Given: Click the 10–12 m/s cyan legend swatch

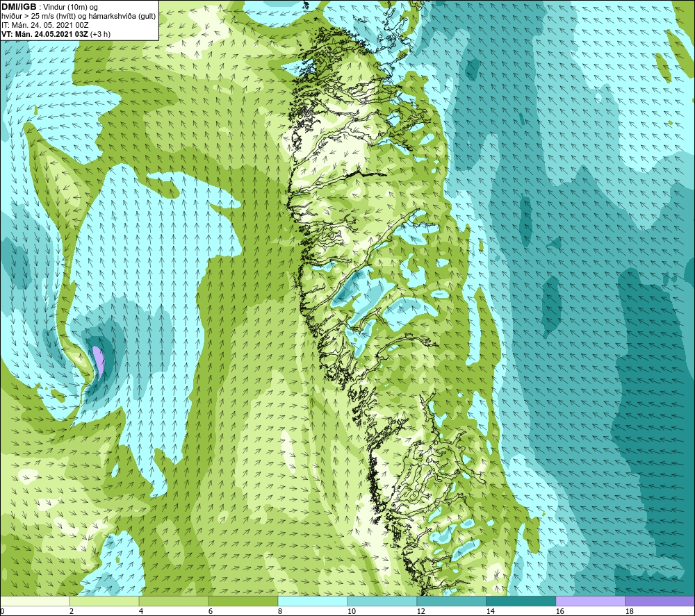Looking at the screenshot, I should point(382,601).
